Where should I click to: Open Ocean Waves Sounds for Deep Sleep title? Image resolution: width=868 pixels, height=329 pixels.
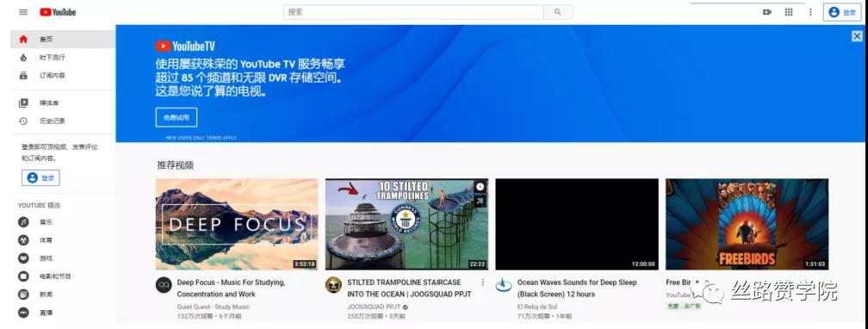coord(577,288)
